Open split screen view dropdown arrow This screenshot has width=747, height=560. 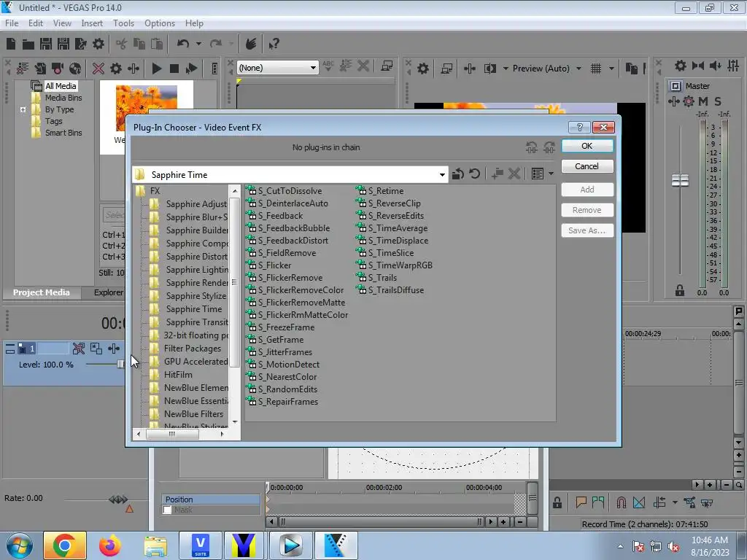(x=506, y=69)
